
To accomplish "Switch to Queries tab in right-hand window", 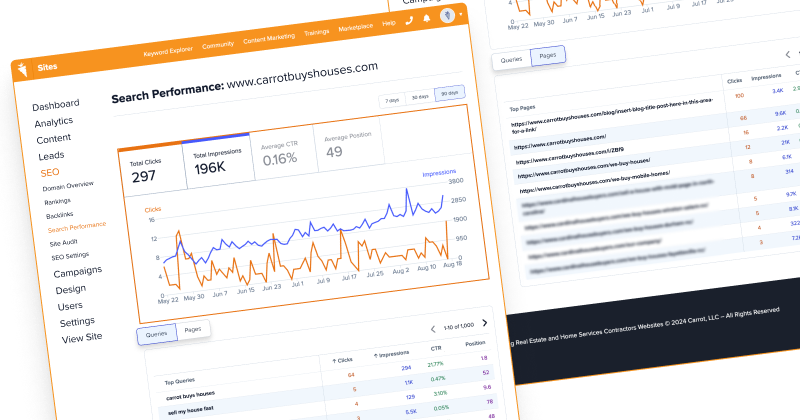I will pyautogui.click(x=511, y=60).
